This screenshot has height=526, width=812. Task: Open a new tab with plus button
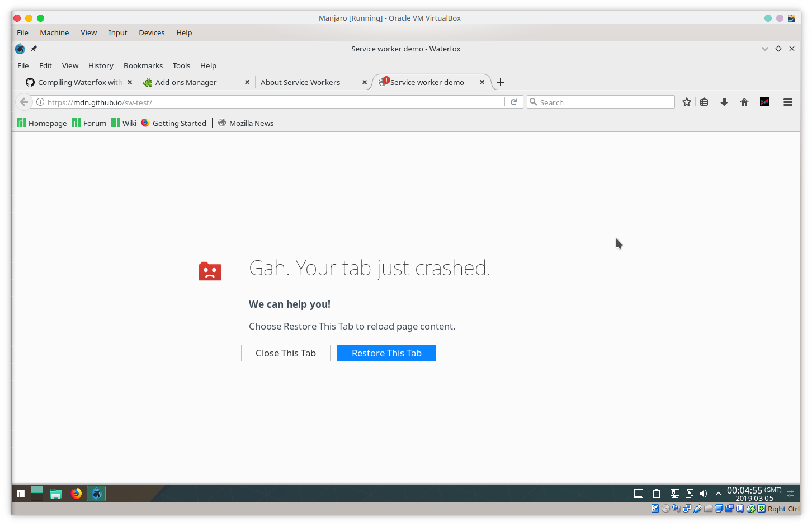[501, 82]
